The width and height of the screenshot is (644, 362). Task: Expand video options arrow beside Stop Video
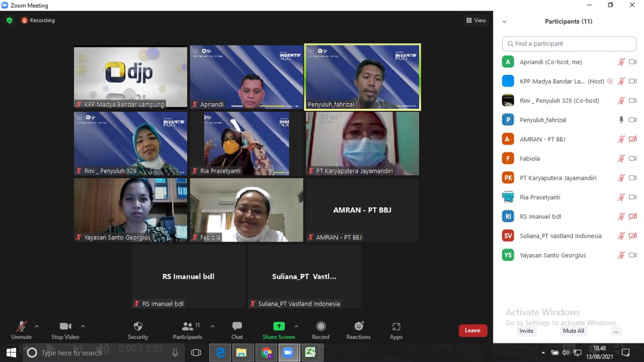point(83,326)
